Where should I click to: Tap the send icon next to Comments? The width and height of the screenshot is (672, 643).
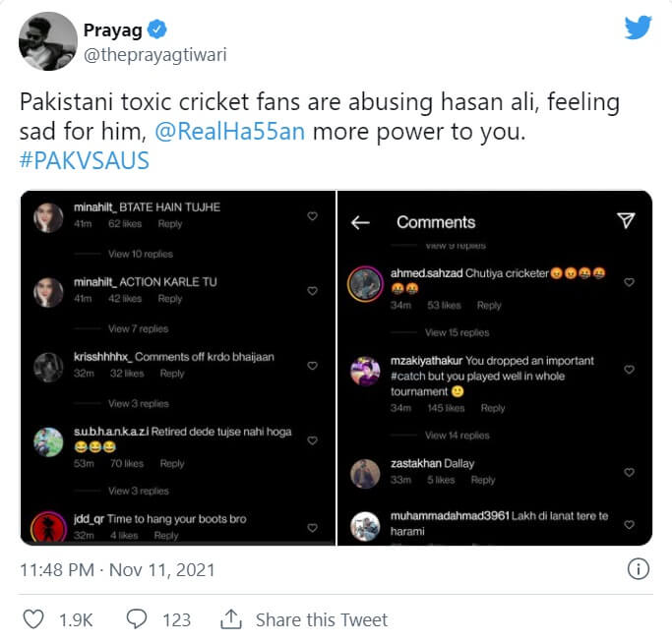tap(626, 221)
